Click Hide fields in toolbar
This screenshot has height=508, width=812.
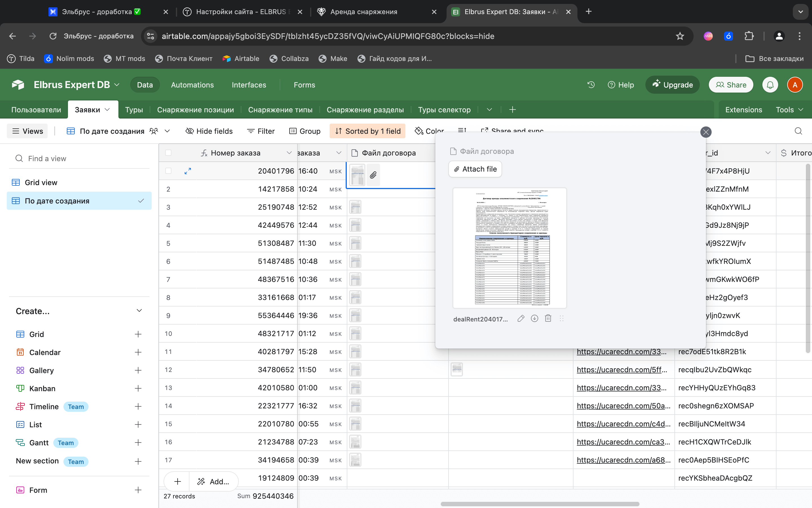[x=209, y=131]
